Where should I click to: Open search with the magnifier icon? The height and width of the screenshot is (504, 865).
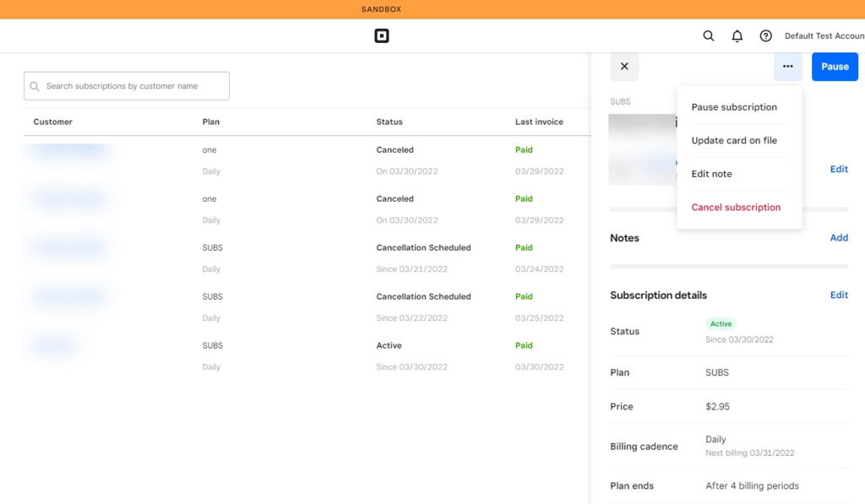709,35
